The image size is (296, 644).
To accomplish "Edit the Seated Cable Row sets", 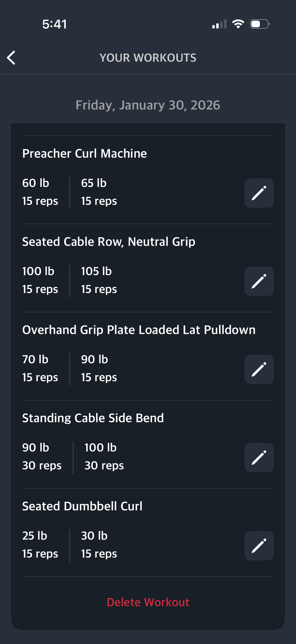I will click(x=259, y=281).
